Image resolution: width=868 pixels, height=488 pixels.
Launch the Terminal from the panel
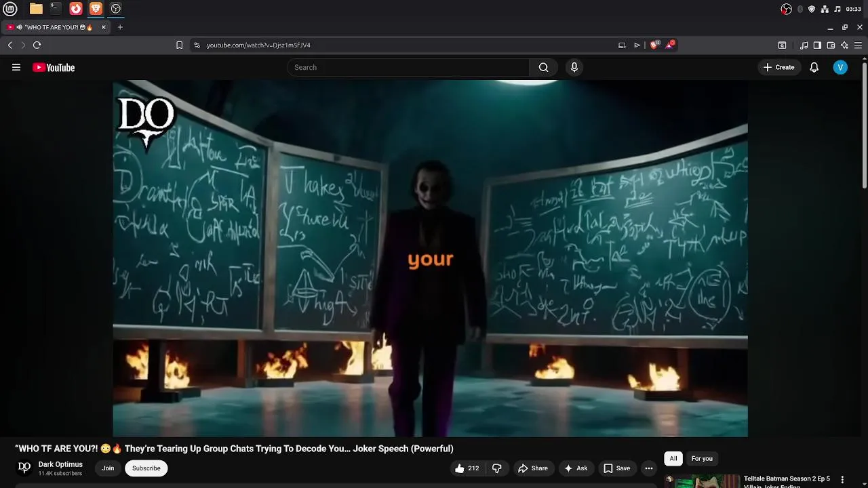click(56, 9)
